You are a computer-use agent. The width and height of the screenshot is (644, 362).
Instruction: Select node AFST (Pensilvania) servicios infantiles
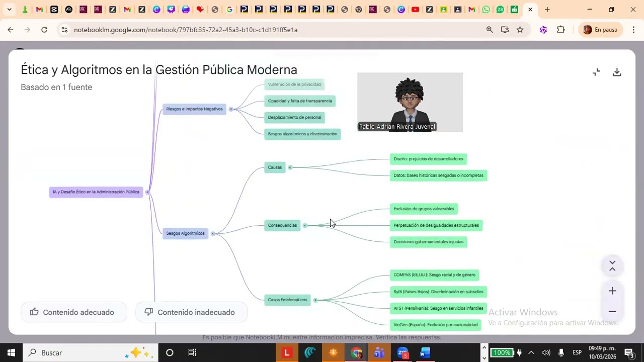[438, 308]
